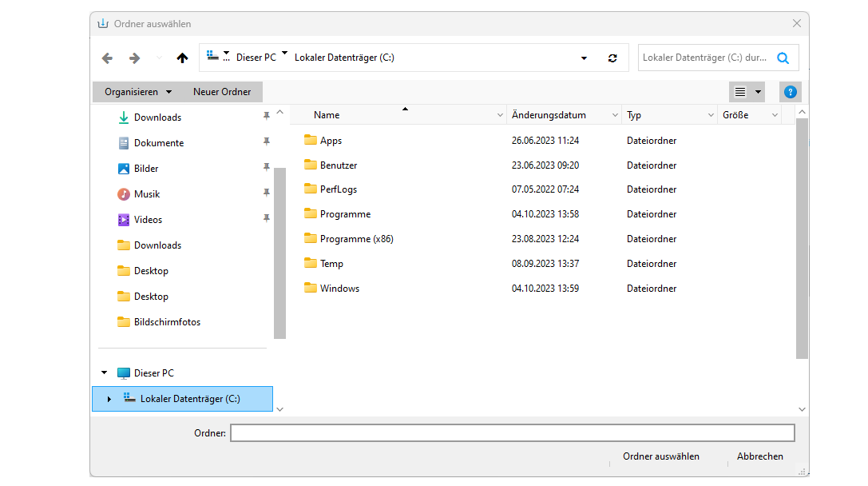Image resolution: width=868 pixels, height=486 pixels.
Task: Open the Typ column filter dropdown
Action: pos(711,115)
